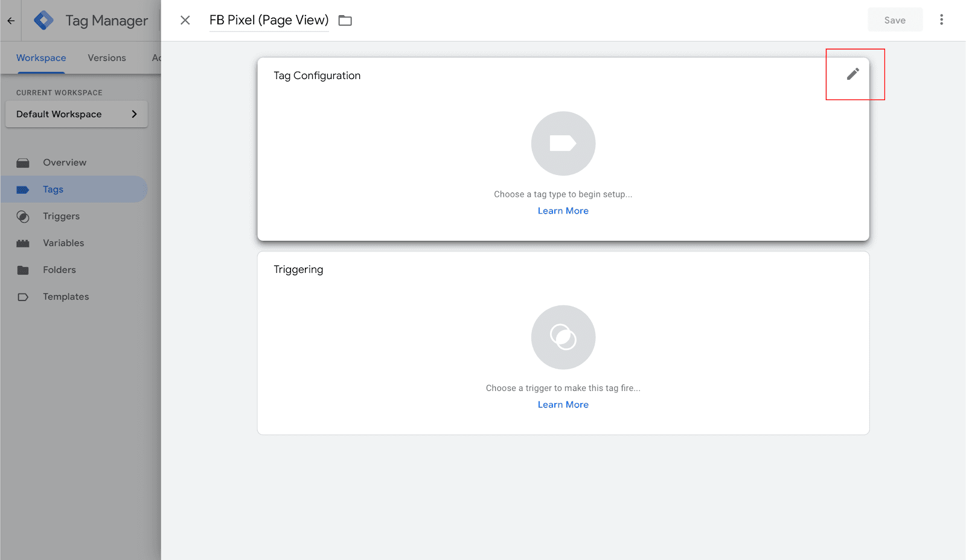The image size is (966, 560).
Task: Open Folders in the left navigation
Action: point(59,270)
